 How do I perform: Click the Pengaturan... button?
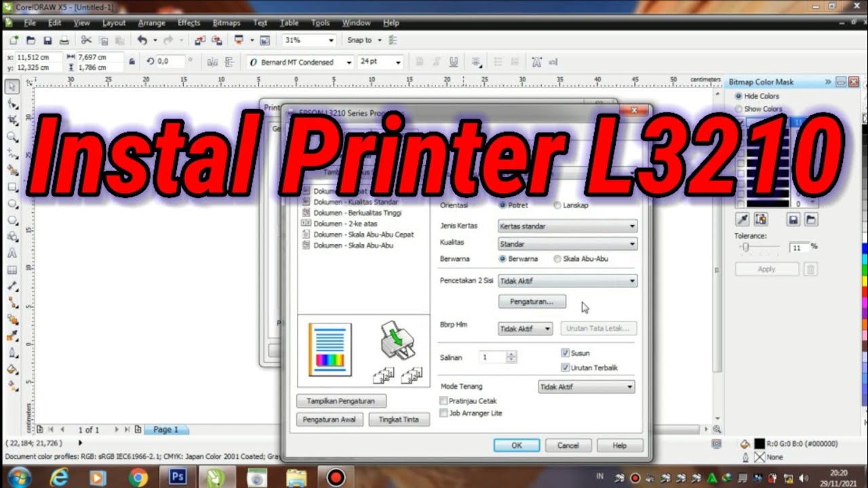pyautogui.click(x=532, y=302)
